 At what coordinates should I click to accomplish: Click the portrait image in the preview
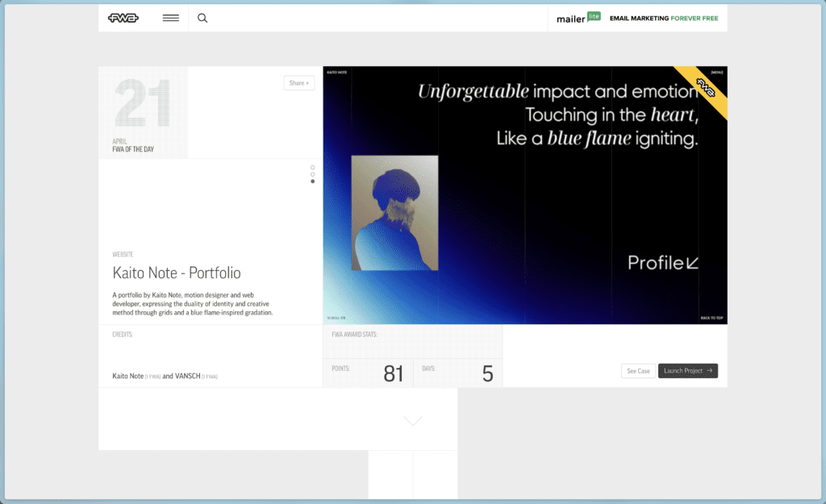point(394,213)
